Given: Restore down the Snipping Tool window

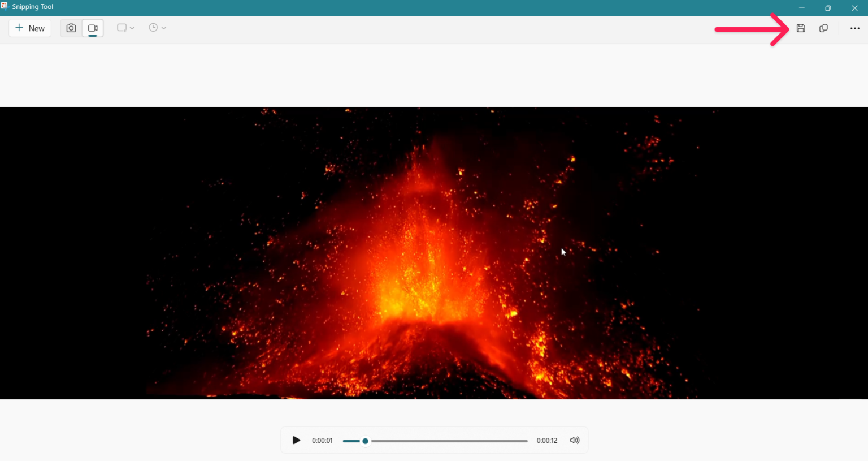Looking at the screenshot, I should 828,8.
